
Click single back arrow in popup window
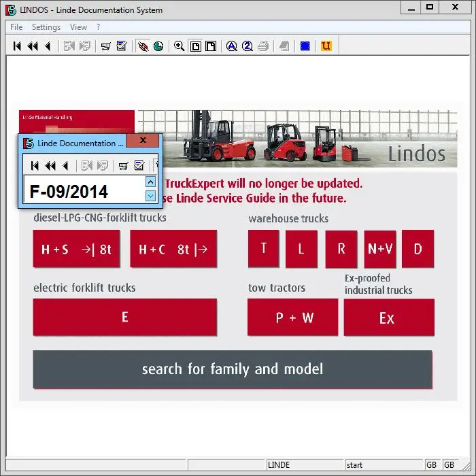point(65,166)
